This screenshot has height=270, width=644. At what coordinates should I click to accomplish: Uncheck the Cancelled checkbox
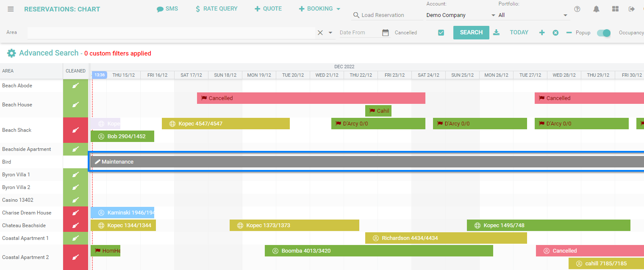coord(441,32)
